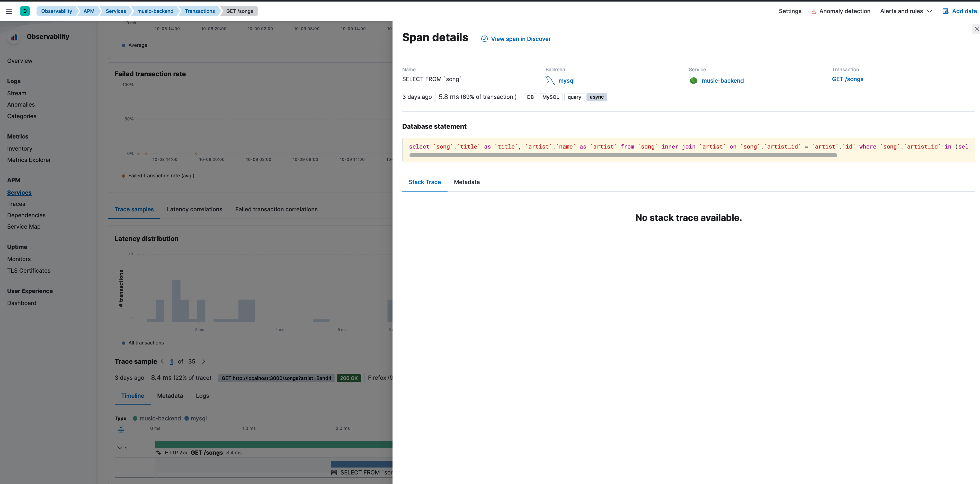
Task: Click the database icon next to SELECT FROM span
Action: coord(334,473)
